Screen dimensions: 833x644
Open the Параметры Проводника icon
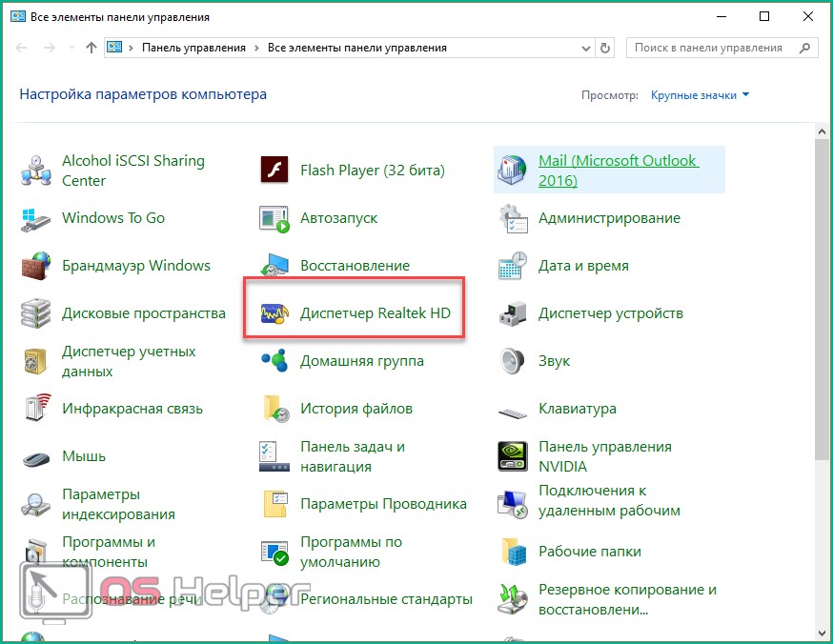pyautogui.click(x=275, y=503)
